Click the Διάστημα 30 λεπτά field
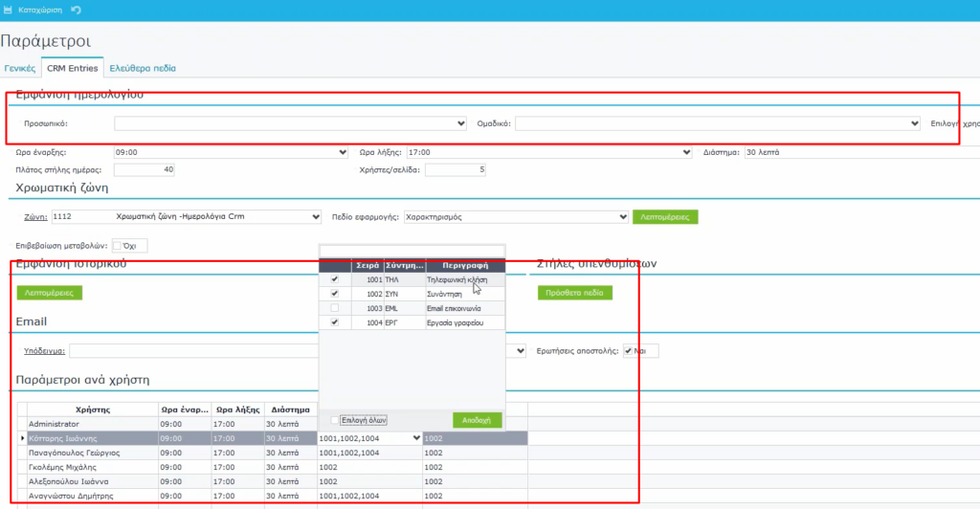The height and width of the screenshot is (509, 980). pyautogui.click(x=861, y=152)
